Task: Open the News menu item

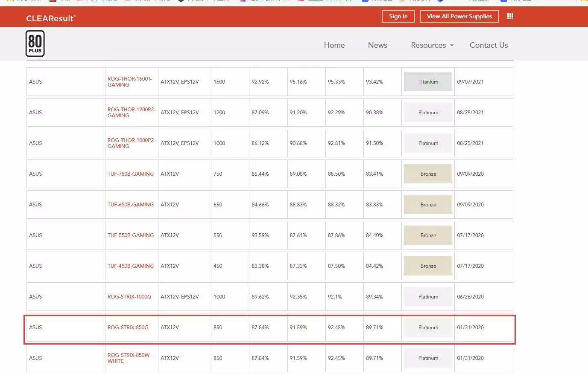Action: click(377, 45)
